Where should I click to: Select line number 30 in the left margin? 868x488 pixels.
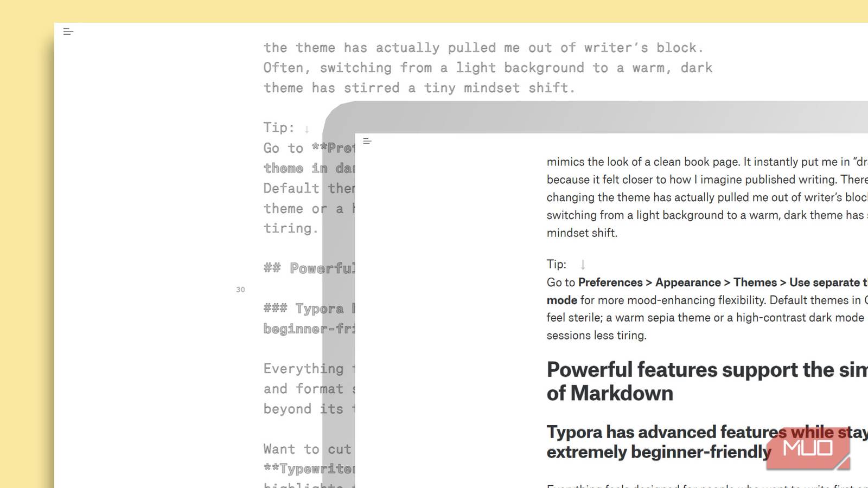(240, 290)
